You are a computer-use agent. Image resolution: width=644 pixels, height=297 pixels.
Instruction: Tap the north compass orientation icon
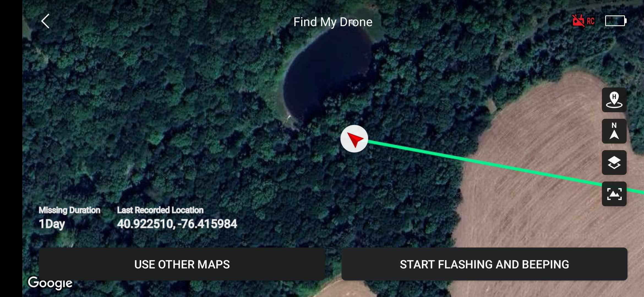pyautogui.click(x=614, y=131)
